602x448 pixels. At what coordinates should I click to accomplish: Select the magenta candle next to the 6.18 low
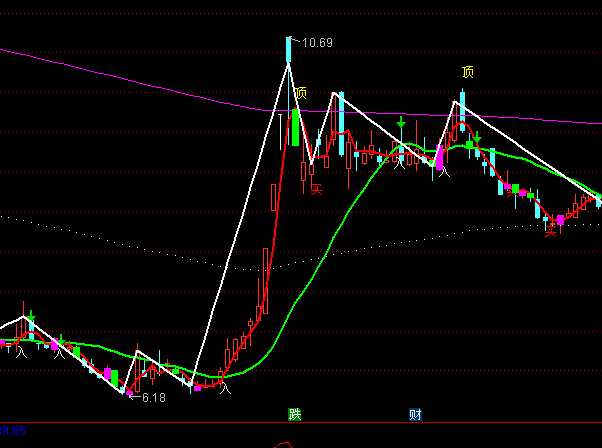click(127, 392)
